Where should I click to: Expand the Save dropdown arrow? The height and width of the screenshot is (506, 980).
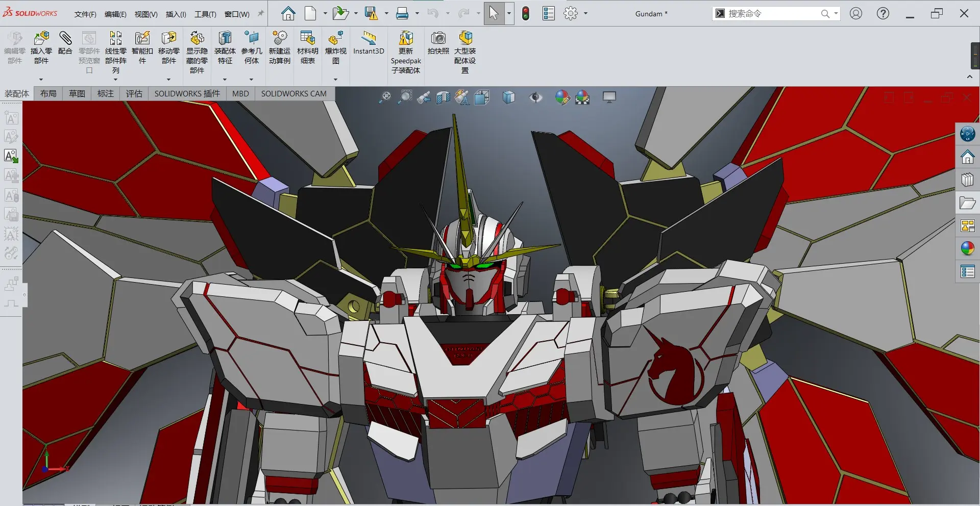point(386,13)
